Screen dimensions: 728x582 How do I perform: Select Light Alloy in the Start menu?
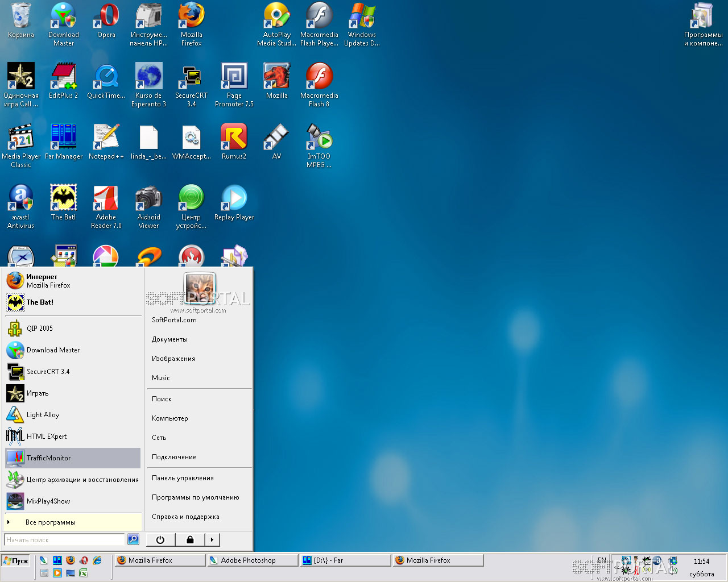coord(73,415)
